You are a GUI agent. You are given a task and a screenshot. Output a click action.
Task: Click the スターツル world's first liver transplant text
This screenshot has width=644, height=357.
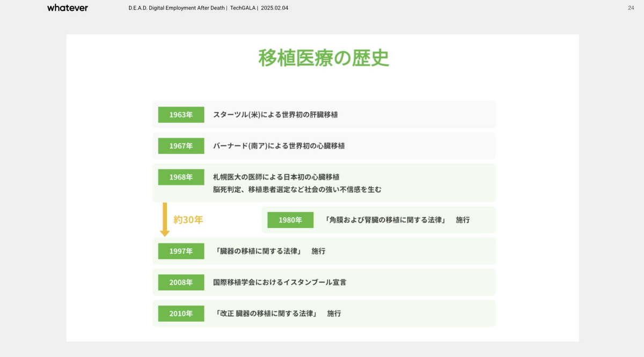(x=275, y=115)
